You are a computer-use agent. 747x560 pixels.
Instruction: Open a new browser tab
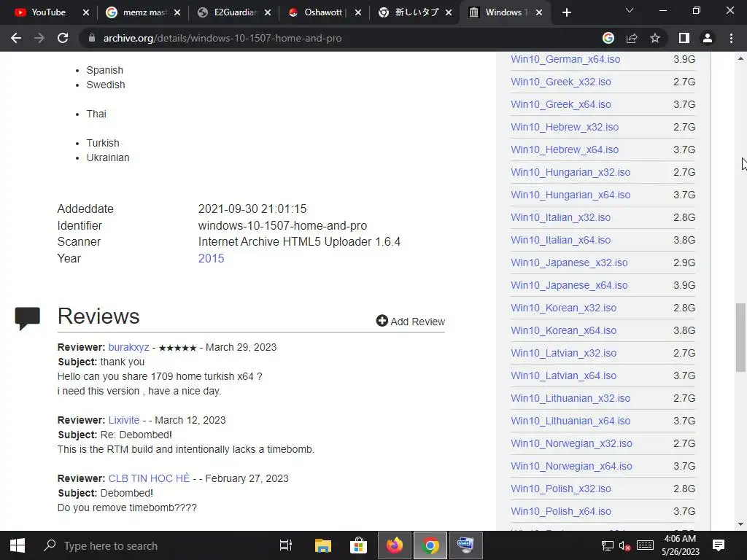click(x=566, y=12)
